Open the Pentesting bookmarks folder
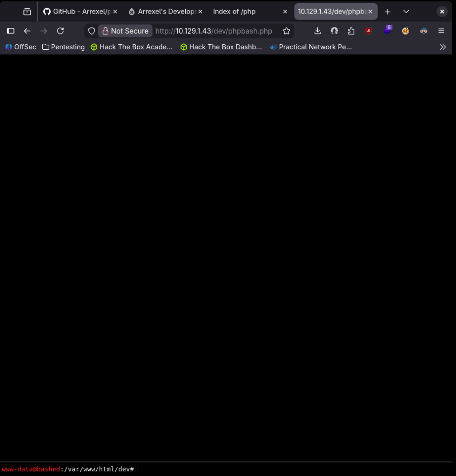Screen dimensions: 456x476 (63, 47)
